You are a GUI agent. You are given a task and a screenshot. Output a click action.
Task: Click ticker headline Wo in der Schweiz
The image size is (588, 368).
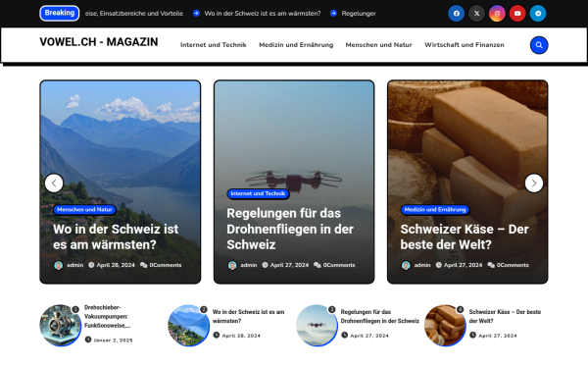pos(262,14)
